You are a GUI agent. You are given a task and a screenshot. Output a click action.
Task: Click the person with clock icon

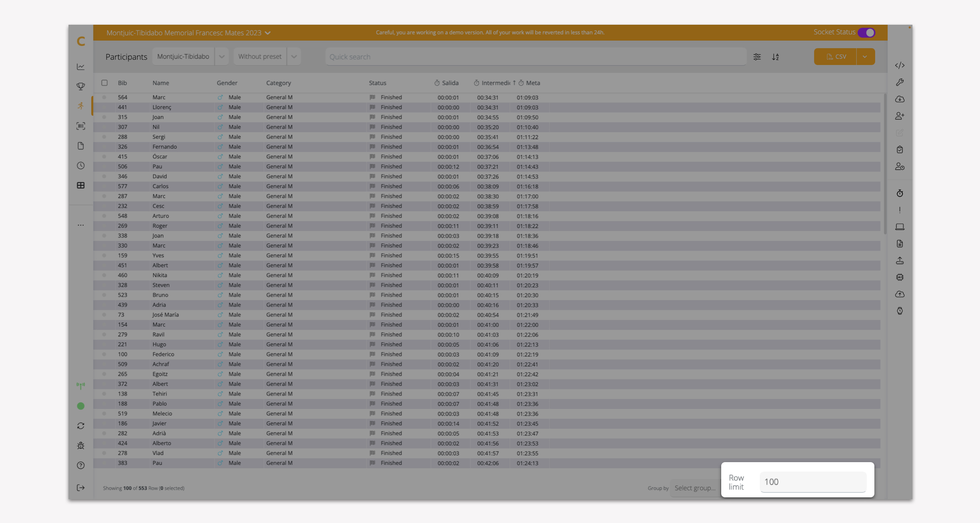900,166
